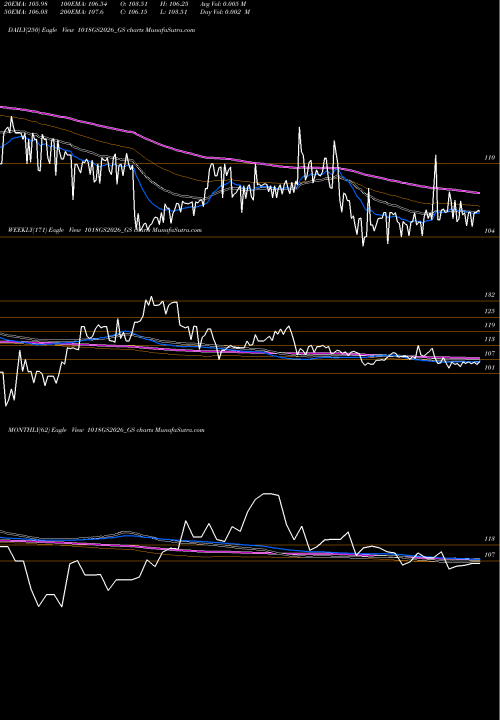Click the 'Avg Vol' figure
500x720 pixels.
tap(223, 4)
